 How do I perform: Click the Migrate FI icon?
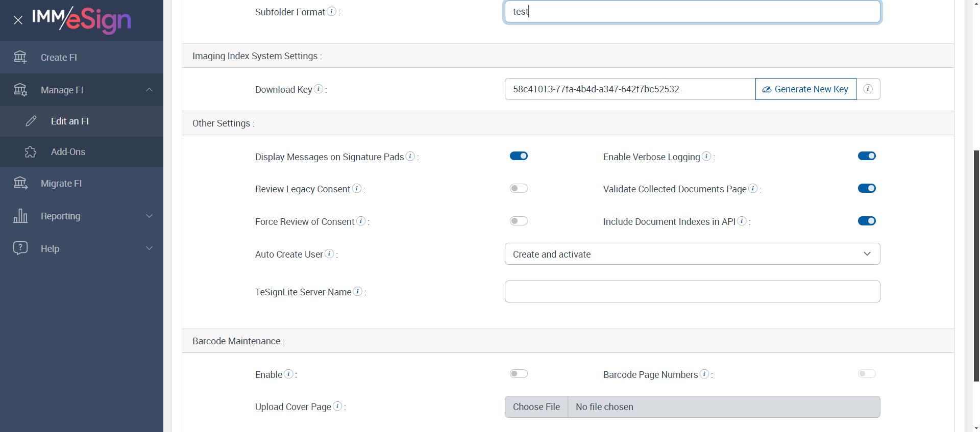click(x=20, y=183)
